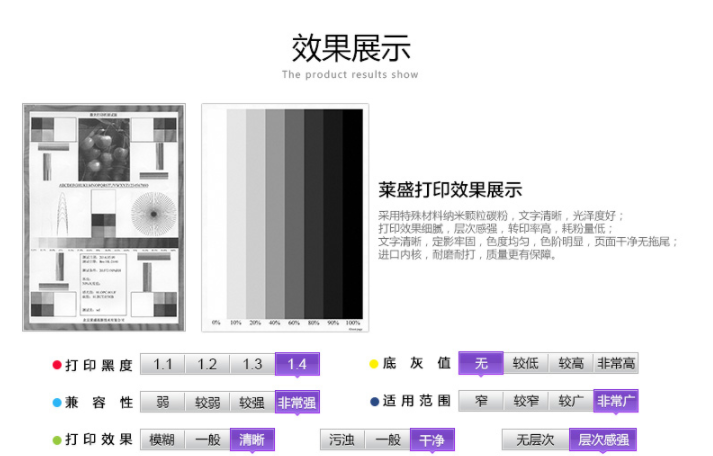Choose the 较窄 range option
This screenshot has height=456, width=713.
coord(526,401)
